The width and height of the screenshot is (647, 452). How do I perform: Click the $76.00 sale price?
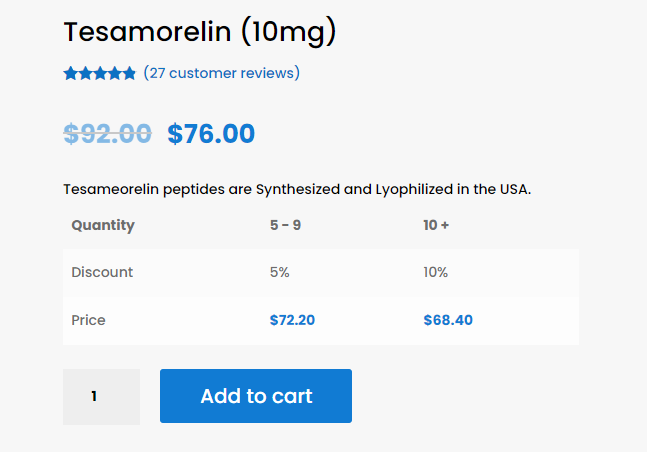(x=211, y=134)
